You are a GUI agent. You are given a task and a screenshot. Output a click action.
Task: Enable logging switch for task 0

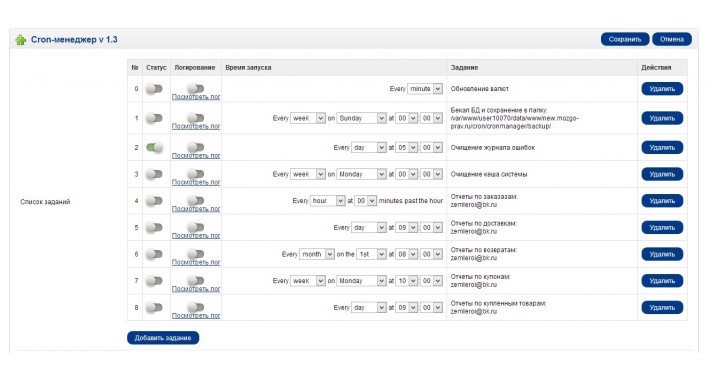click(x=196, y=88)
